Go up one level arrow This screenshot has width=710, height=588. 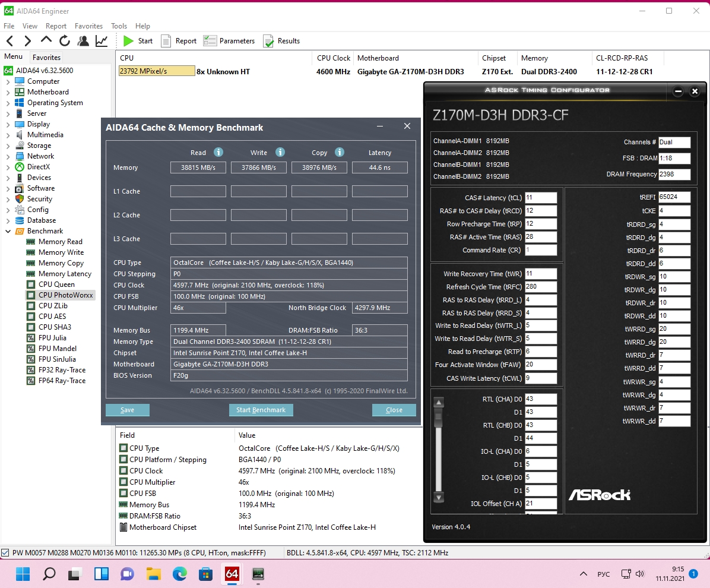click(x=46, y=40)
